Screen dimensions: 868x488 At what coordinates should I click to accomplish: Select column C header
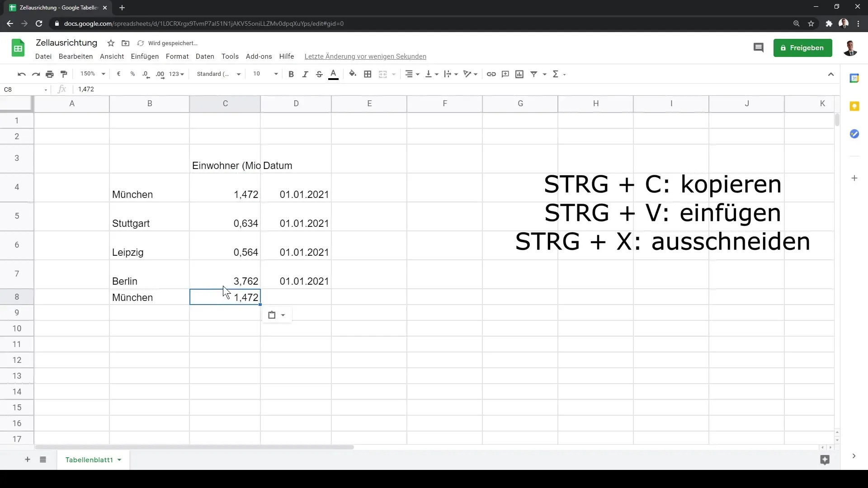(225, 103)
